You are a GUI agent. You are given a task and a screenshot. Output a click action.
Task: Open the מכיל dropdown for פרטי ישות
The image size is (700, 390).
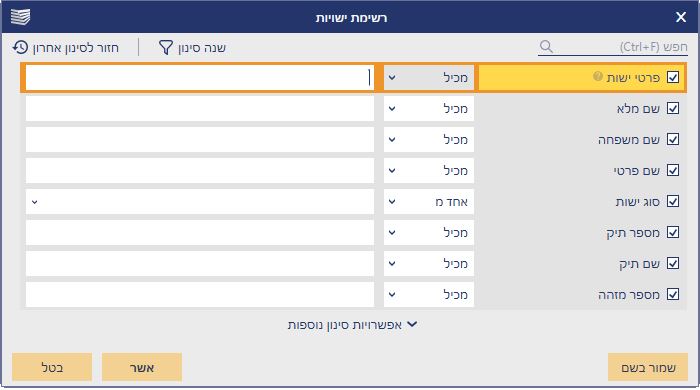(429, 78)
